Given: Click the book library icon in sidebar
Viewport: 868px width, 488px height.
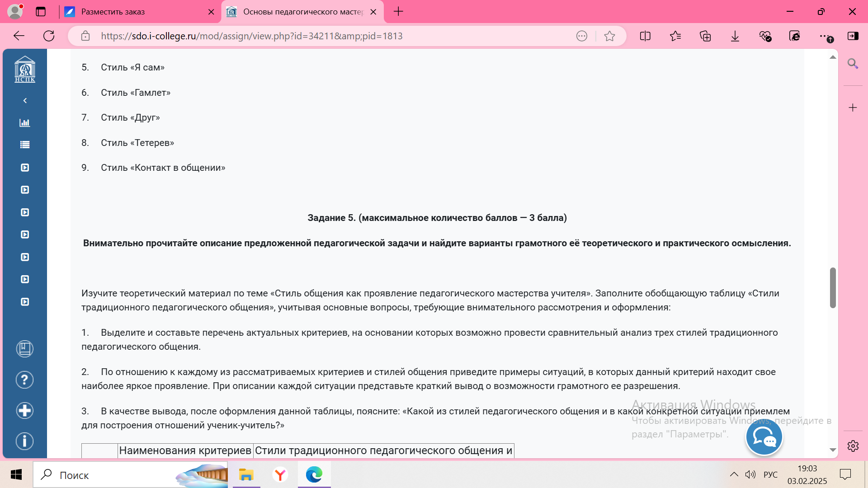Looking at the screenshot, I should pyautogui.click(x=25, y=349).
